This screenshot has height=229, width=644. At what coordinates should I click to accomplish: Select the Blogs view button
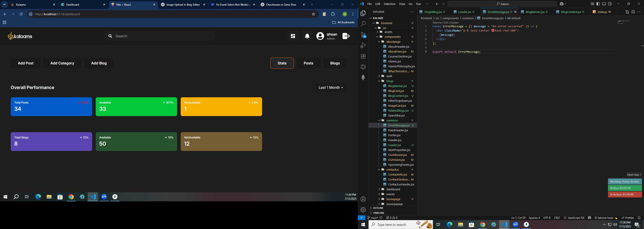tap(335, 63)
